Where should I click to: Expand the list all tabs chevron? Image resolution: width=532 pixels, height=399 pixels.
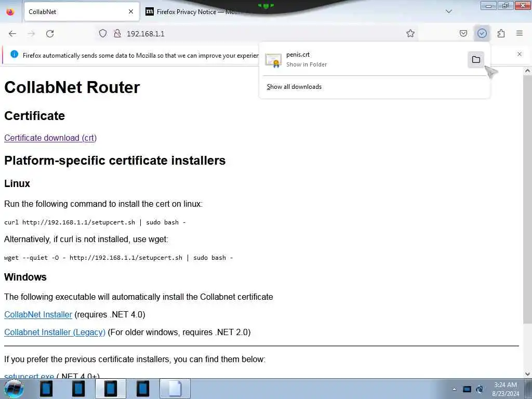click(x=448, y=11)
